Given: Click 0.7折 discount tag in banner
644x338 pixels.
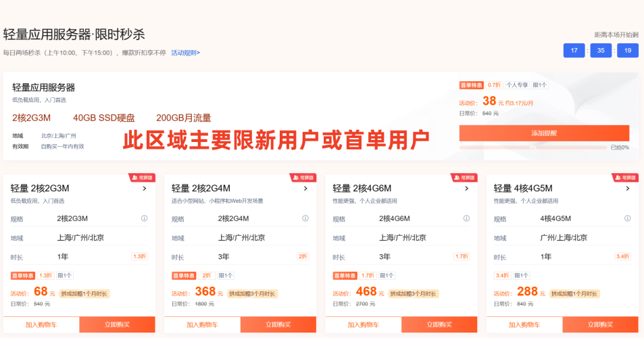Looking at the screenshot, I should point(494,85).
